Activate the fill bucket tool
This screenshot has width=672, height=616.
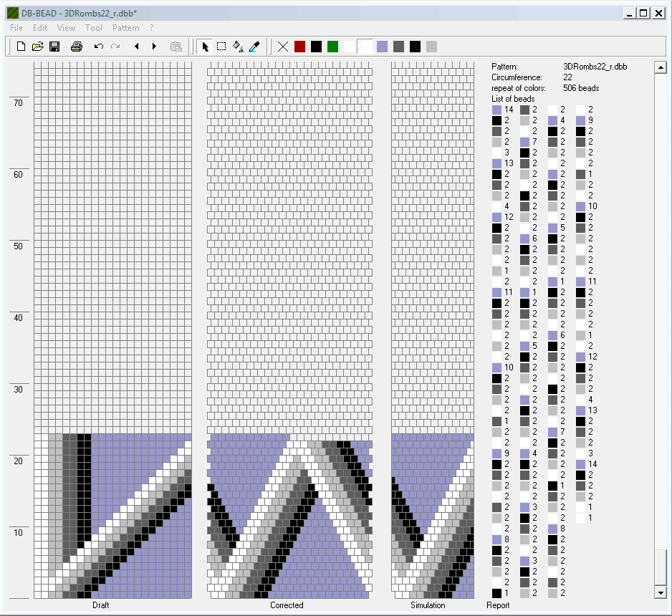click(238, 47)
